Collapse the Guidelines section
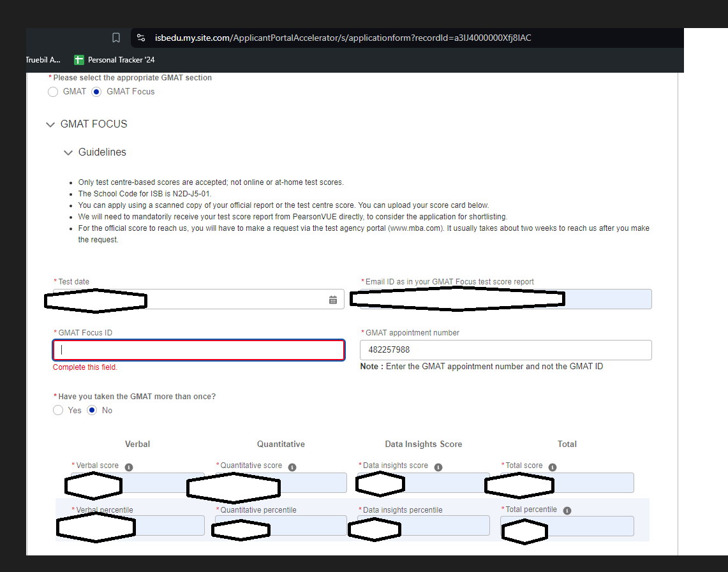The width and height of the screenshot is (728, 572). pos(68,153)
